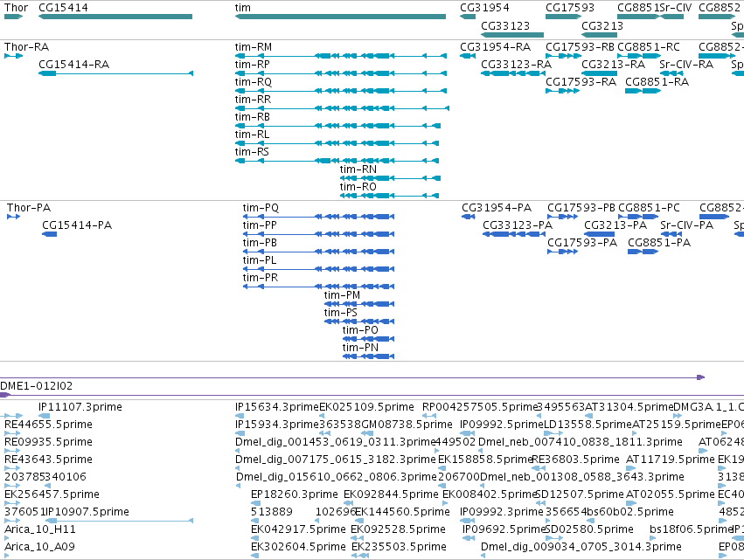The height and width of the screenshot is (560, 744).
Task: Select the 'CG17593-RB' transcript label
Action: click(x=580, y=47)
